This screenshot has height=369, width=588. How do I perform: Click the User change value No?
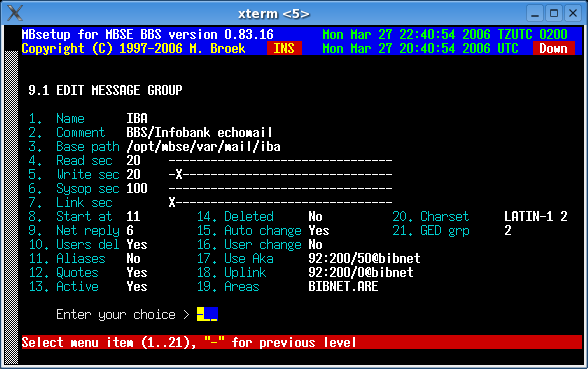(x=315, y=244)
